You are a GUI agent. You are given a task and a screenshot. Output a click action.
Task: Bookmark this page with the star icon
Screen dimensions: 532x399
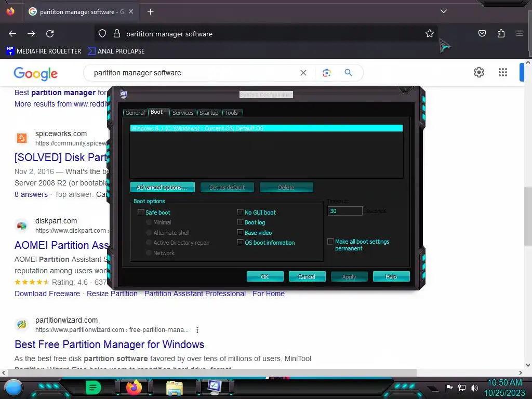click(430, 33)
